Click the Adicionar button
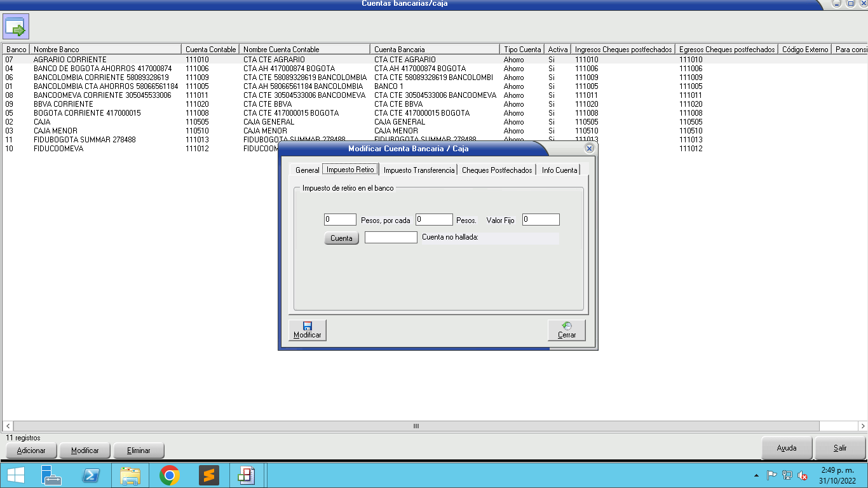Viewport: 868px width, 488px height. click(x=31, y=451)
